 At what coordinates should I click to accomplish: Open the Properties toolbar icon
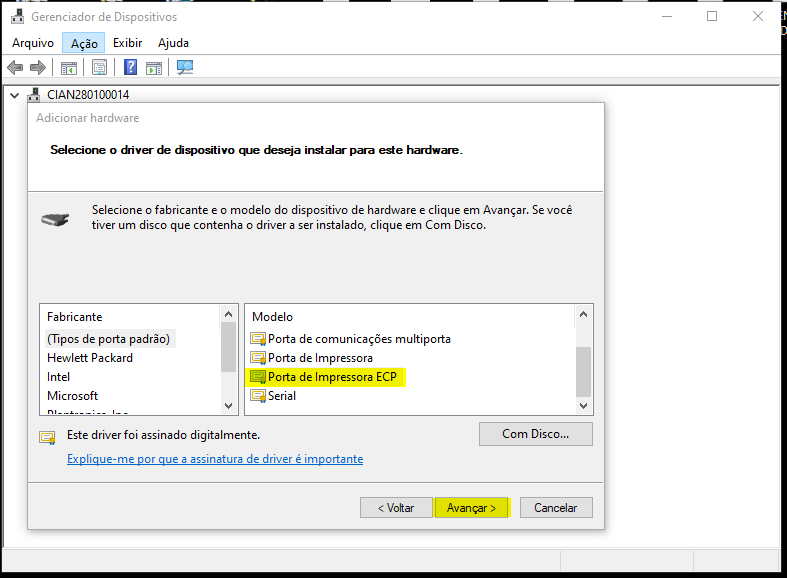pos(99,67)
